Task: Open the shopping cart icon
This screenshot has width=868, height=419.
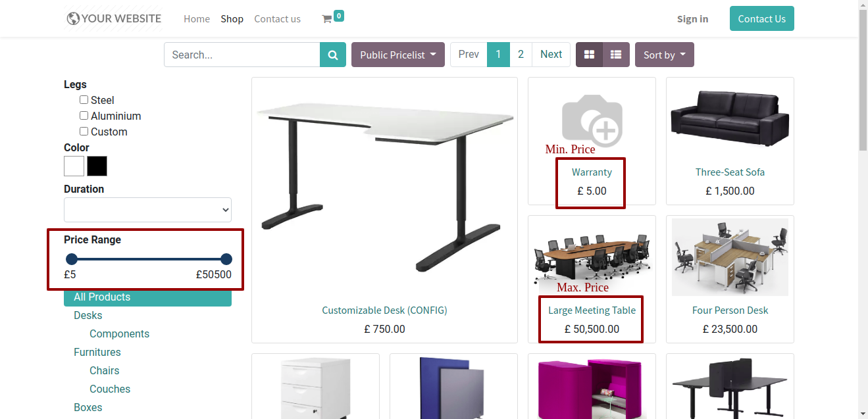Action: point(326,19)
